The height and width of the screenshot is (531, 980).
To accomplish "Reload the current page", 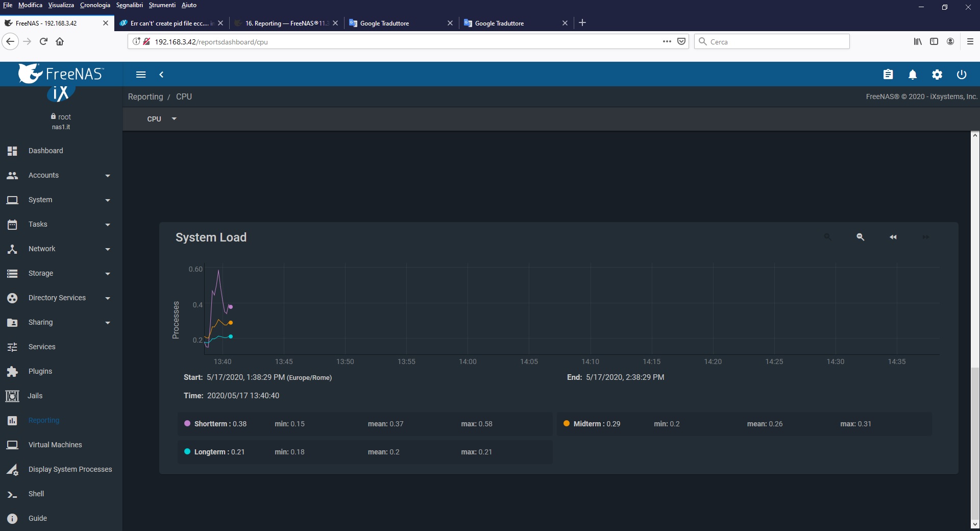I will click(43, 41).
